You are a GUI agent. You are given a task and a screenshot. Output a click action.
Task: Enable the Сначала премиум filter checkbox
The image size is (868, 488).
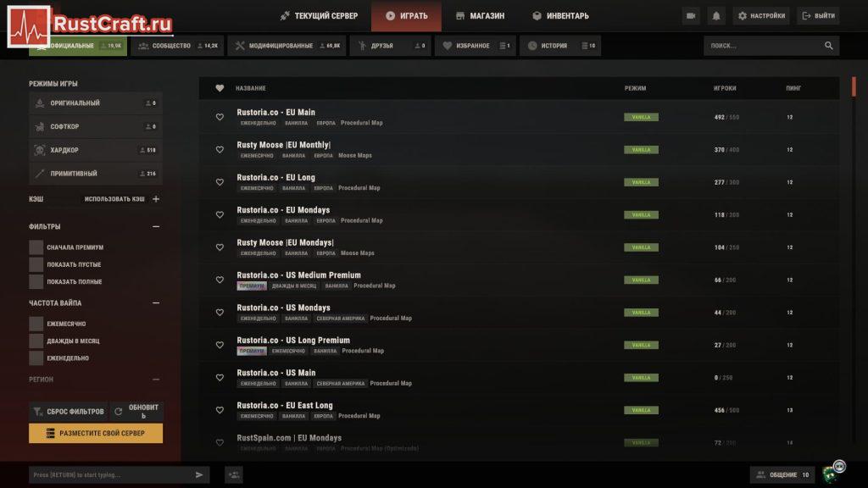pyautogui.click(x=36, y=247)
